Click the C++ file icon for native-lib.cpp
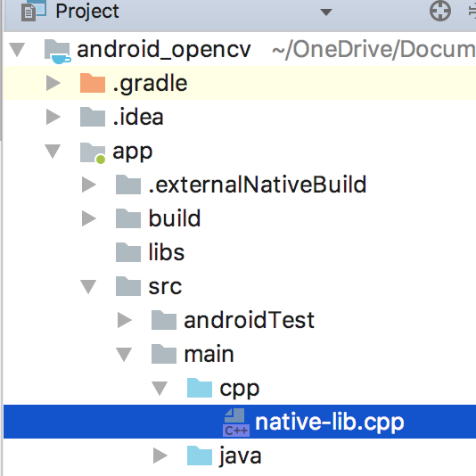476x476 pixels. coord(236,423)
